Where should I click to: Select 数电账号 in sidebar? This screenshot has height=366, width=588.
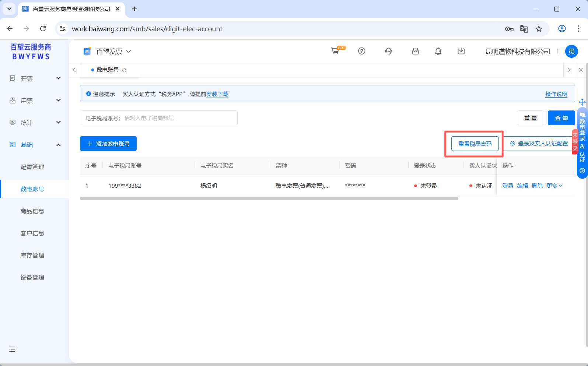click(32, 189)
